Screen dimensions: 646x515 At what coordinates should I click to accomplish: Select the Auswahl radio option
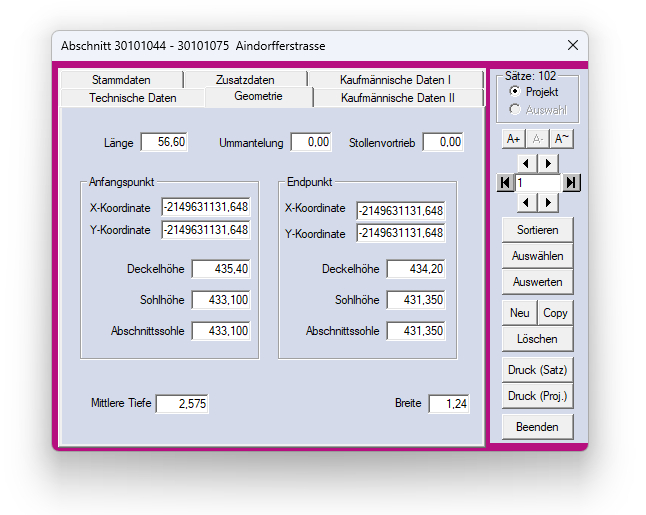click(515, 109)
